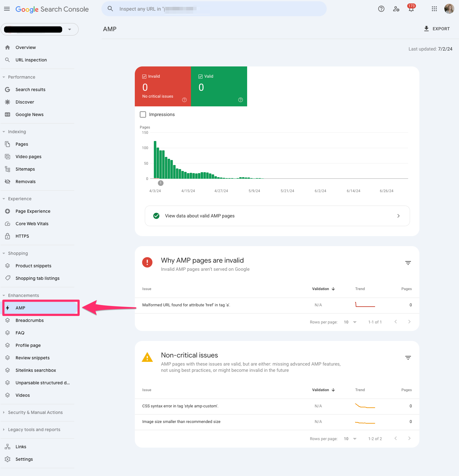The width and height of the screenshot is (459, 476).
Task: Sort invalid issues by Validation column
Action: pyautogui.click(x=324, y=289)
